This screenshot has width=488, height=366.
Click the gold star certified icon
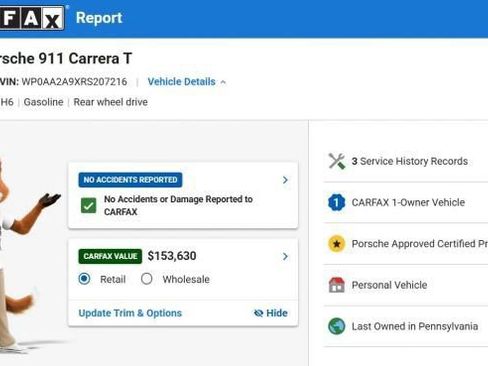tap(337, 244)
